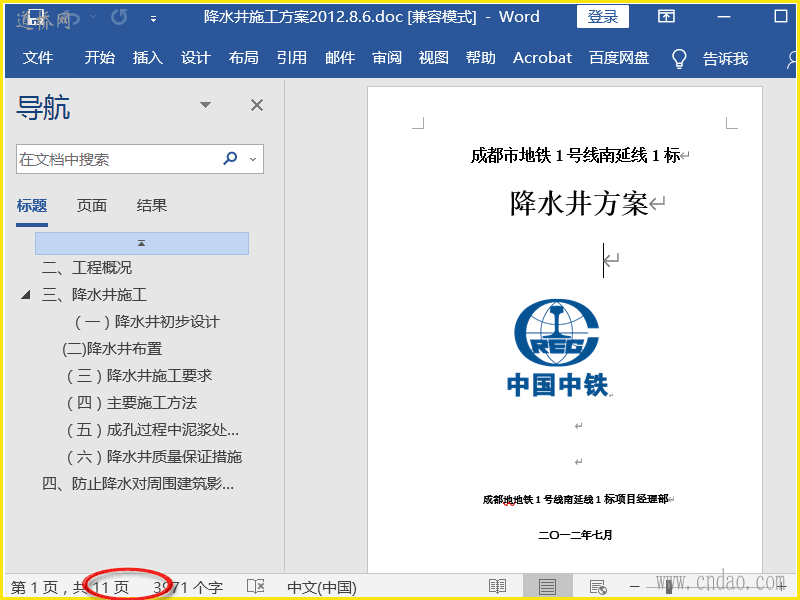Click the document title 降水井方案
The height and width of the screenshot is (600, 800).
click(x=579, y=204)
